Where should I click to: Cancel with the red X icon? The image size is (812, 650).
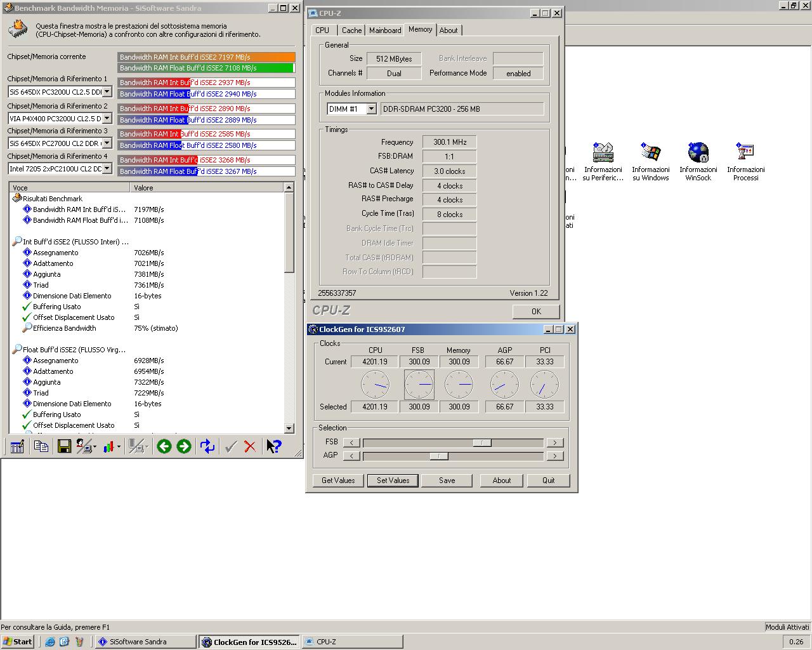pos(250,446)
